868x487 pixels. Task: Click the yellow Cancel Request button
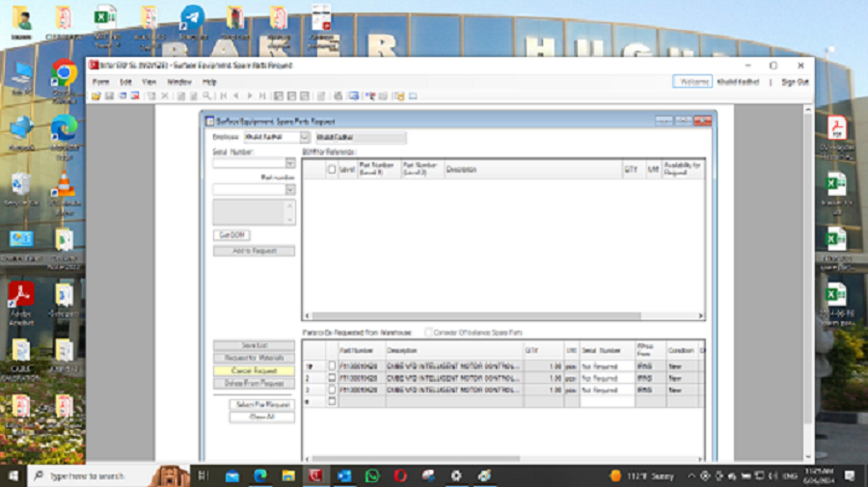[254, 370]
